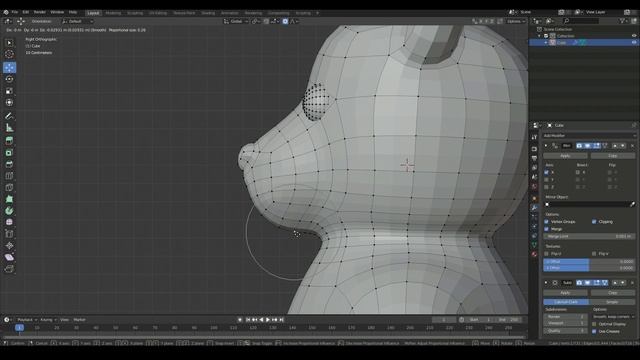This screenshot has width=640, height=360.
Task: Select Catmull-Clark subdivision type
Action: click(x=566, y=302)
